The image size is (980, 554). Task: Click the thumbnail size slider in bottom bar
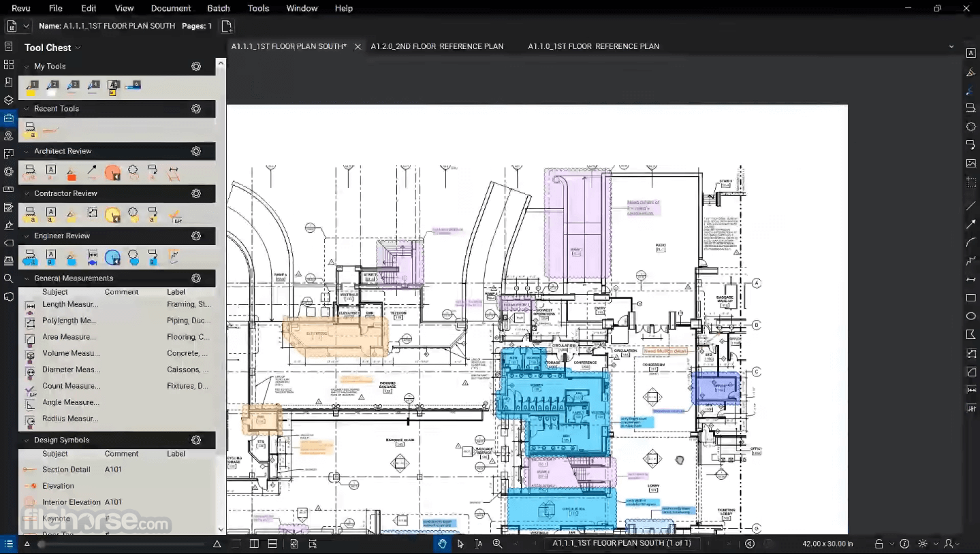[123, 544]
